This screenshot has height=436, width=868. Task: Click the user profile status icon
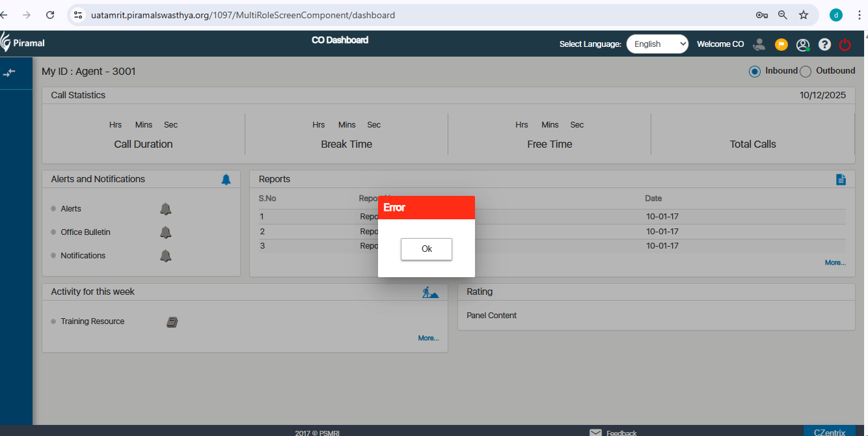(x=803, y=44)
